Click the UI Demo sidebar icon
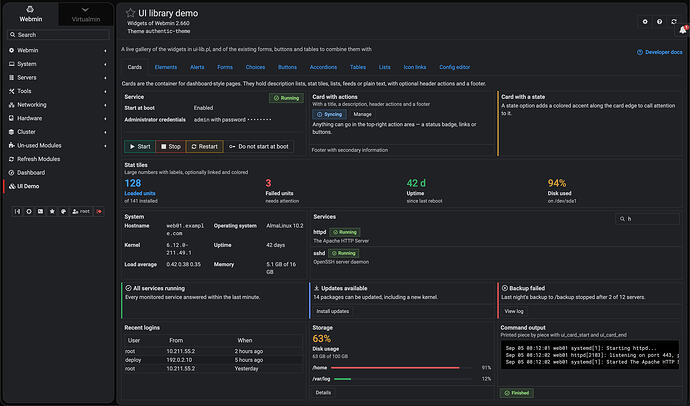690x406 pixels. [12, 187]
